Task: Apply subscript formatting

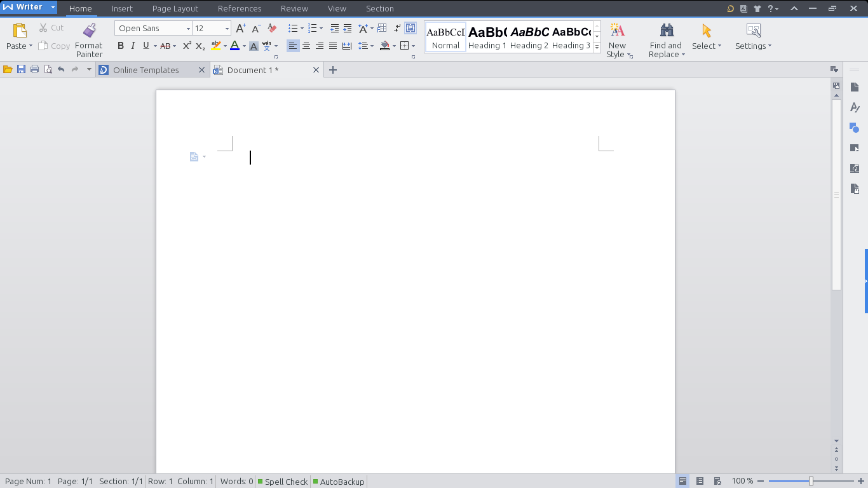Action: coord(200,46)
